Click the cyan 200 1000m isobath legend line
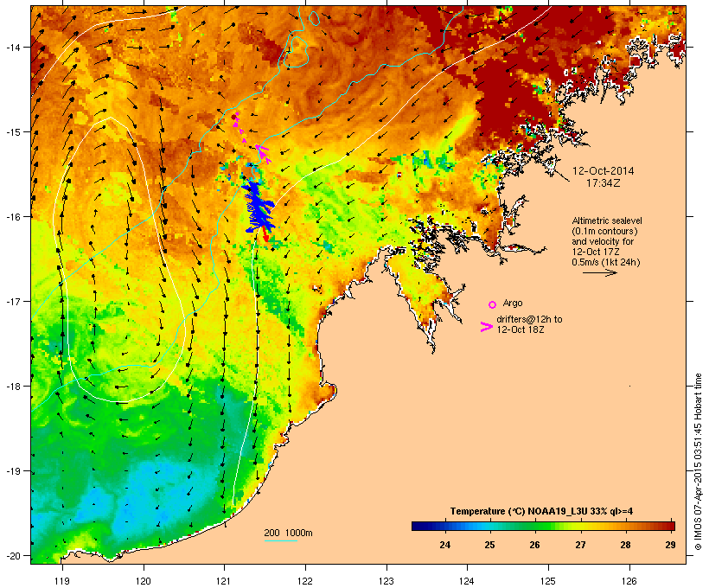The height and width of the screenshot is (588, 709). 280,541
